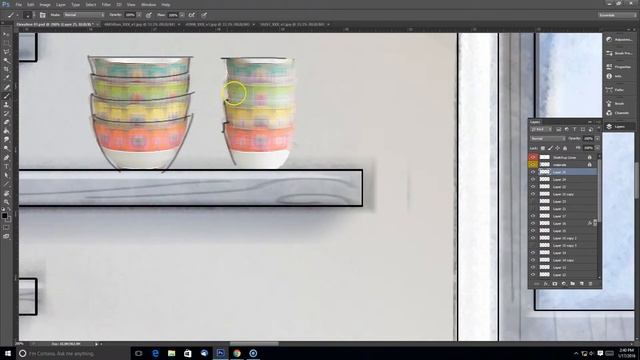Create a new group in the Layers panel

point(573,284)
